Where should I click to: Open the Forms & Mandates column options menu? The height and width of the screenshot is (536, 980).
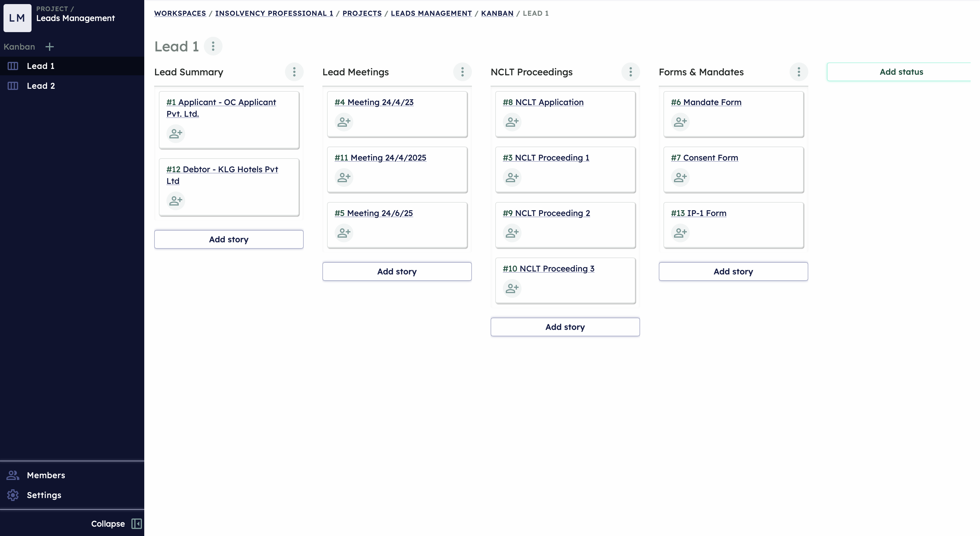(x=799, y=72)
